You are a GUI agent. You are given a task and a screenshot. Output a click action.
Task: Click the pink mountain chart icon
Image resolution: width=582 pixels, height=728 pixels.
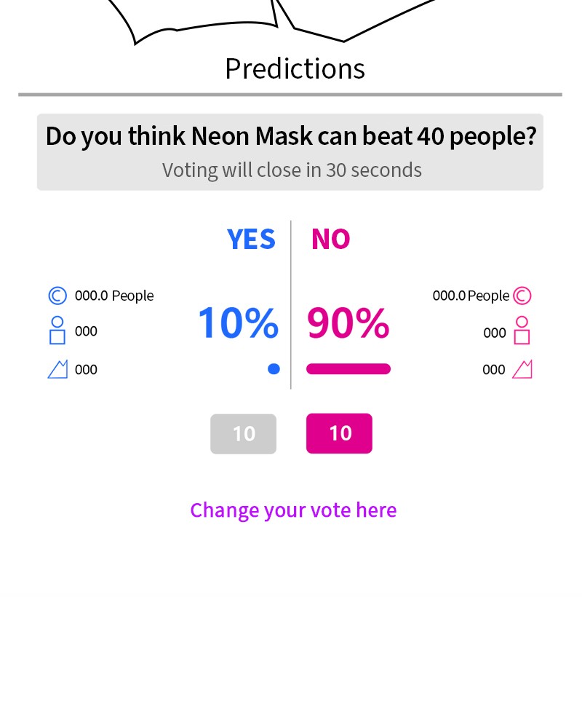pyautogui.click(x=522, y=369)
